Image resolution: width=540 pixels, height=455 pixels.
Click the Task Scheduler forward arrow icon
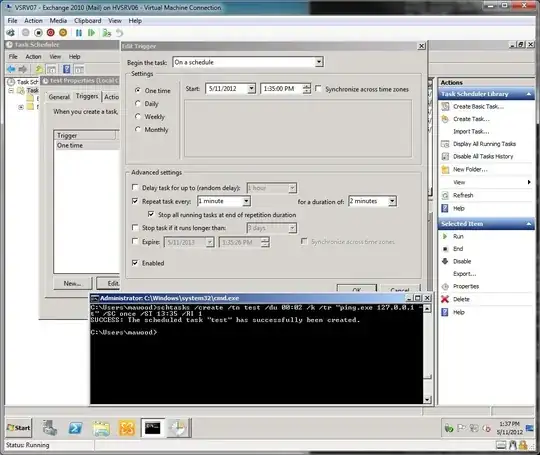[23, 69]
